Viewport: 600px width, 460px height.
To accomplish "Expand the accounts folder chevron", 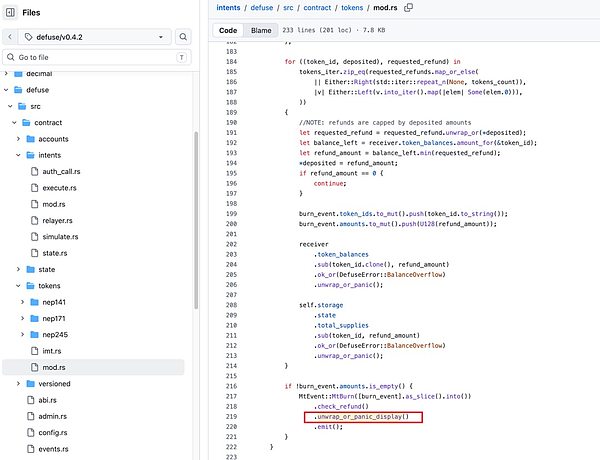I will [18, 139].
